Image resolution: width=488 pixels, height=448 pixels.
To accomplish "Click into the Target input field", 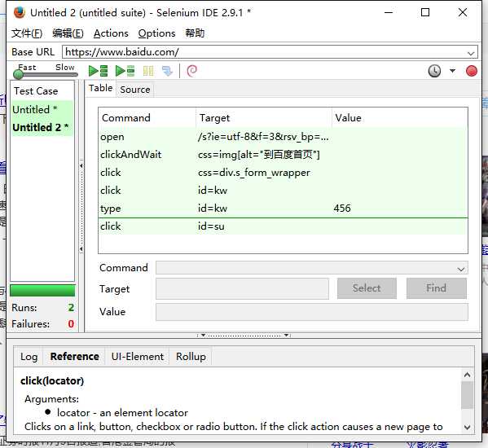I will (242, 288).
